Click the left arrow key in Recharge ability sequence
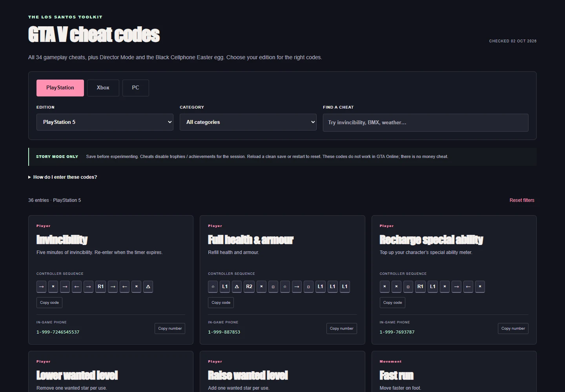The height and width of the screenshot is (392, 565). coord(468,287)
